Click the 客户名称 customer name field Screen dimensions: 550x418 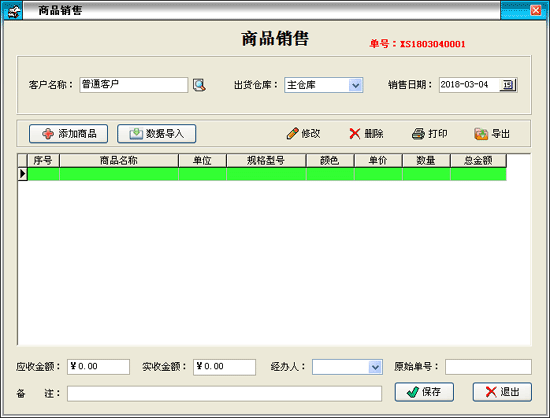click(134, 85)
